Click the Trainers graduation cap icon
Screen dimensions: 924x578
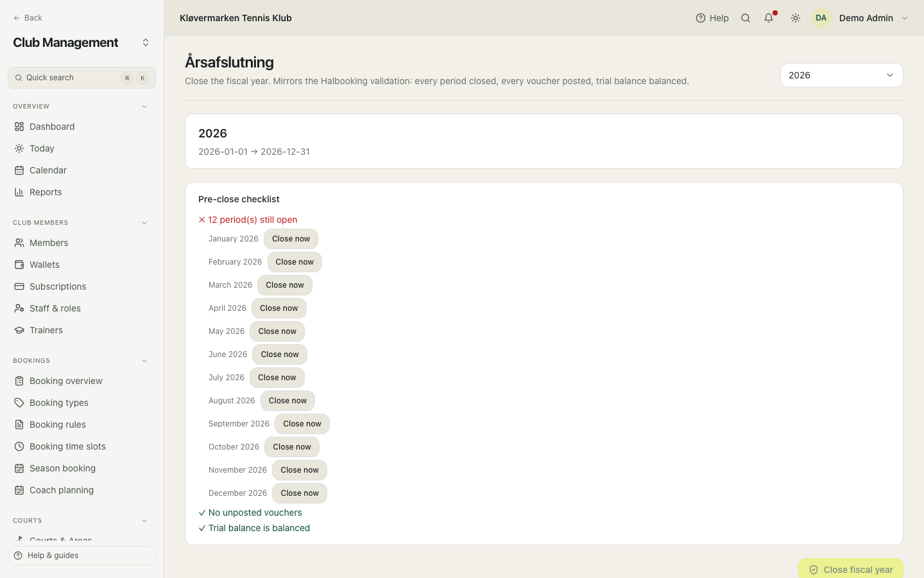pyautogui.click(x=19, y=330)
